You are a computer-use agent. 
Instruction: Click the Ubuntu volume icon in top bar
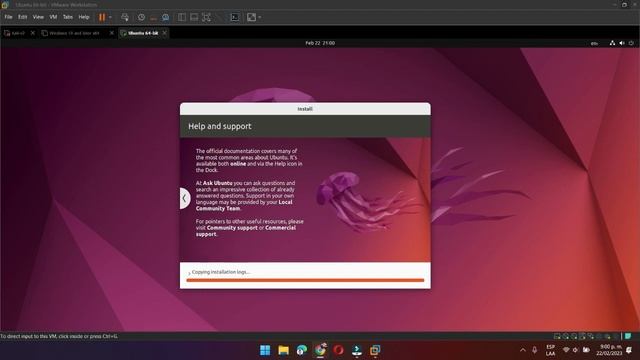(622, 43)
